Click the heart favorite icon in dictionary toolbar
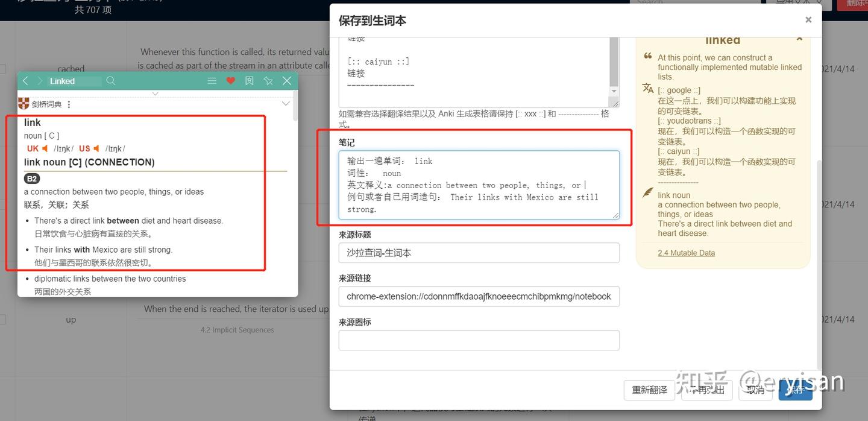Viewport: 868px width, 421px height. [231, 80]
